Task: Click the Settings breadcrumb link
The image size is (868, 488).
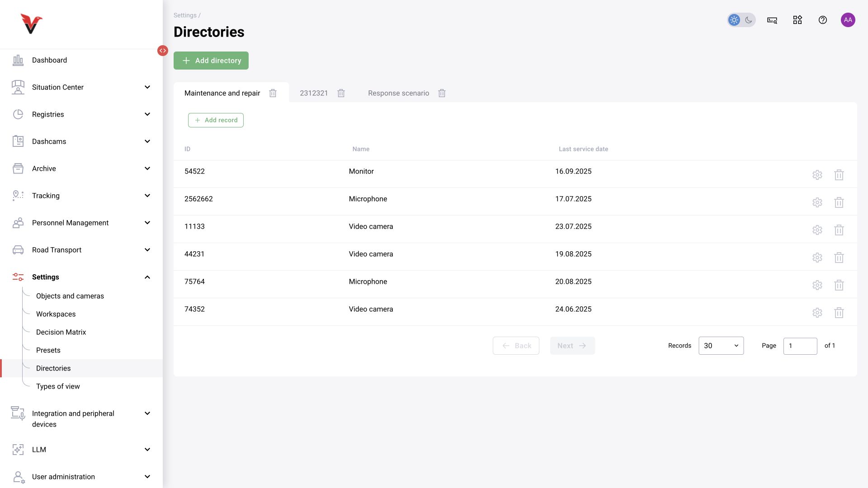Action: [x=185, y=15]
